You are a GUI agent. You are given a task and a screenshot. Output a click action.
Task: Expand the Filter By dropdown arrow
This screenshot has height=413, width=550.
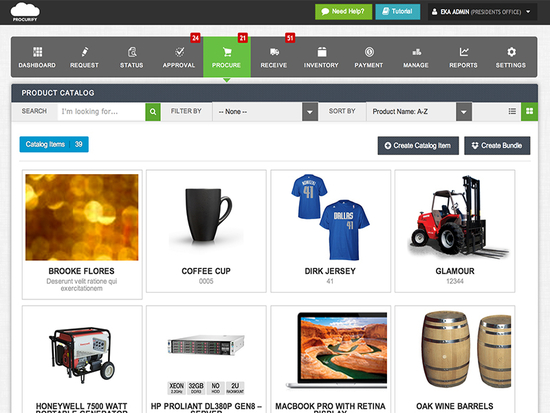click(x=310, y=112)
